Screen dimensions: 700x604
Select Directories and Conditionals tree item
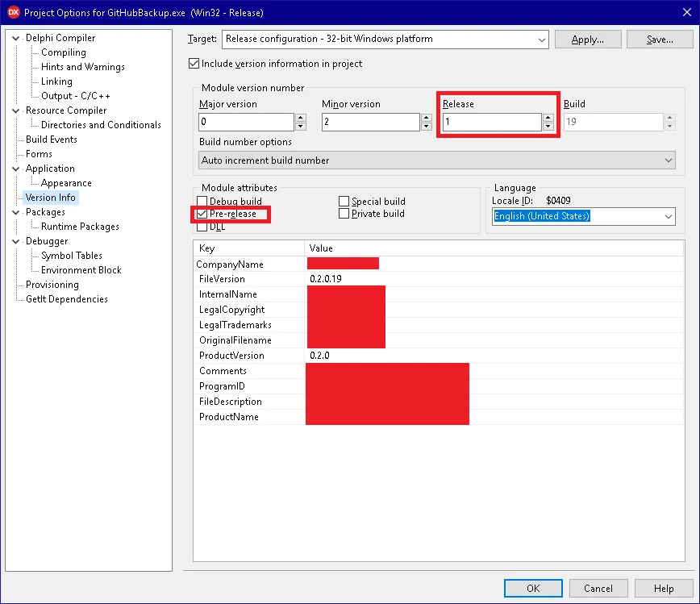[x=101, y=125]
